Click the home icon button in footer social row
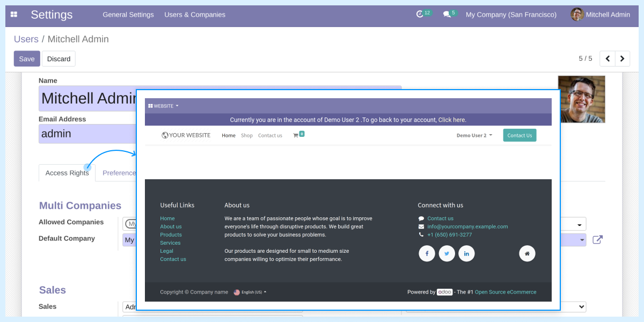This screenshot has height=322, width=644. pos(527,253)
